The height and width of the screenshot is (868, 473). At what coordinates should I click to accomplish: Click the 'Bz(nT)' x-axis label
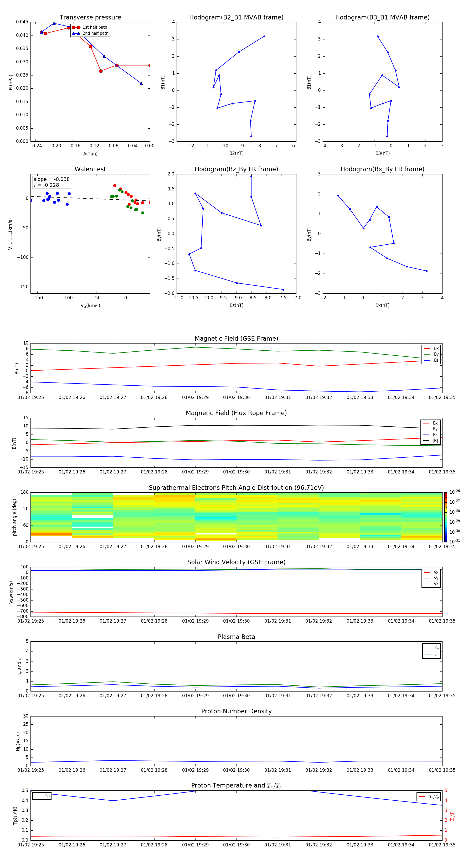[236, 305]
